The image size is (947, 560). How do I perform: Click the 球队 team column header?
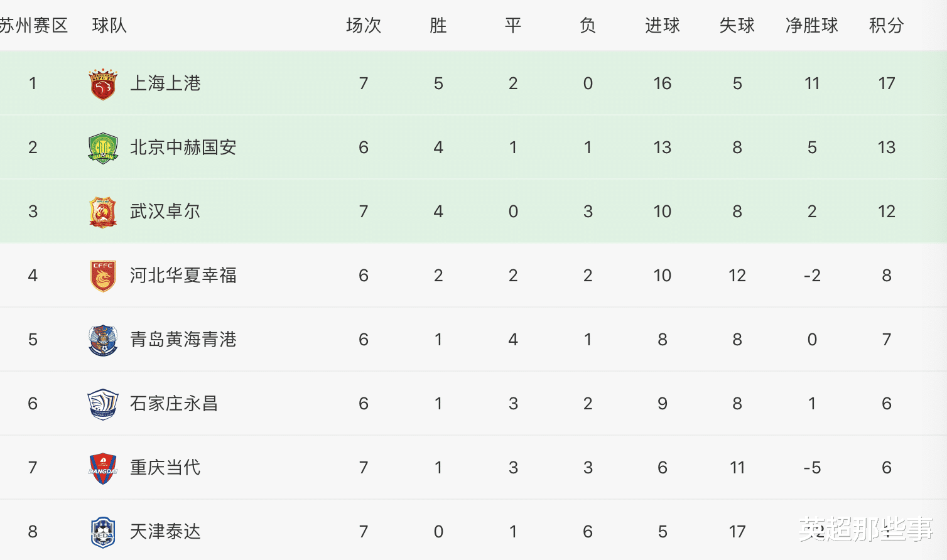[x=109, y=26]
